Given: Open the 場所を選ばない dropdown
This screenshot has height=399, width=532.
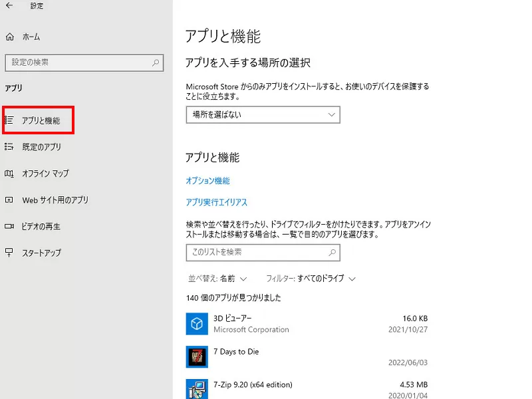Looking at the screenshot, I should (263, 114).
